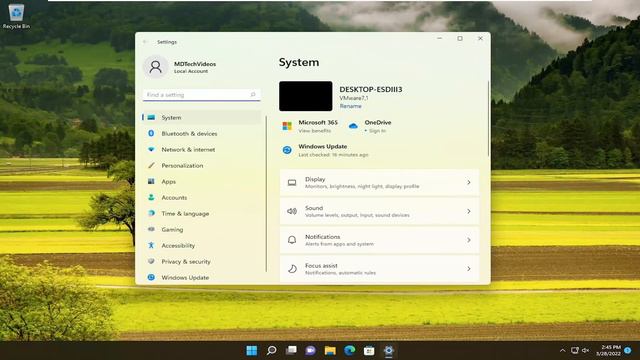Expand the Display settings chevron
Screen dimensions: 640x360
point(469,182)
